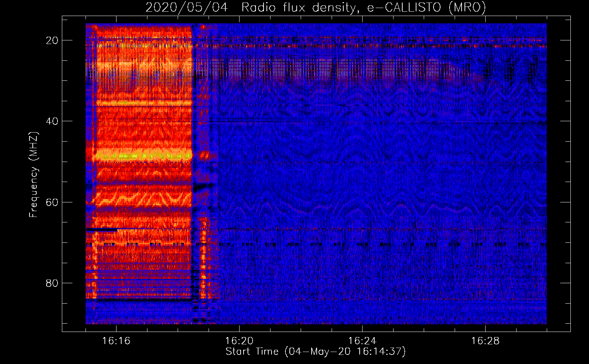
Task: Click the frequency tick label '40'
Action: coord(52,121)
